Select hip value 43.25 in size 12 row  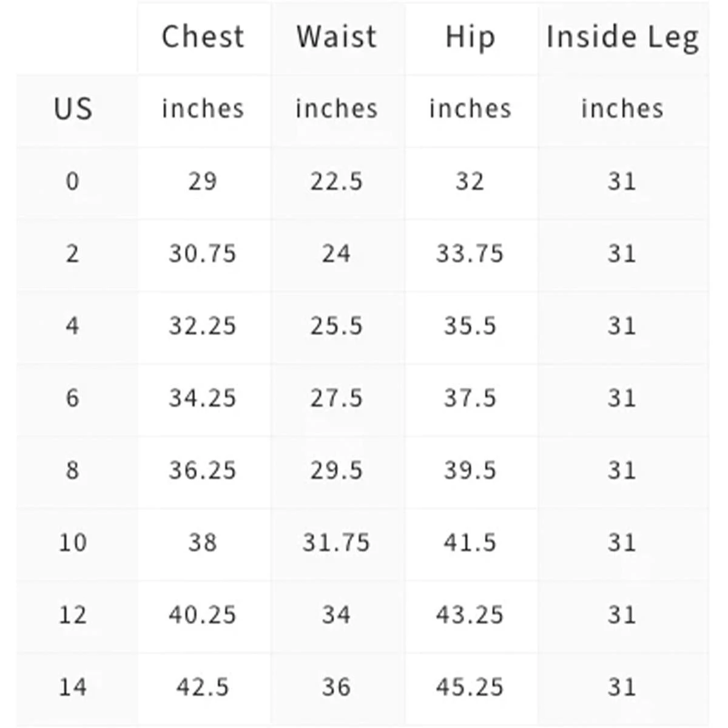point(470,615)
